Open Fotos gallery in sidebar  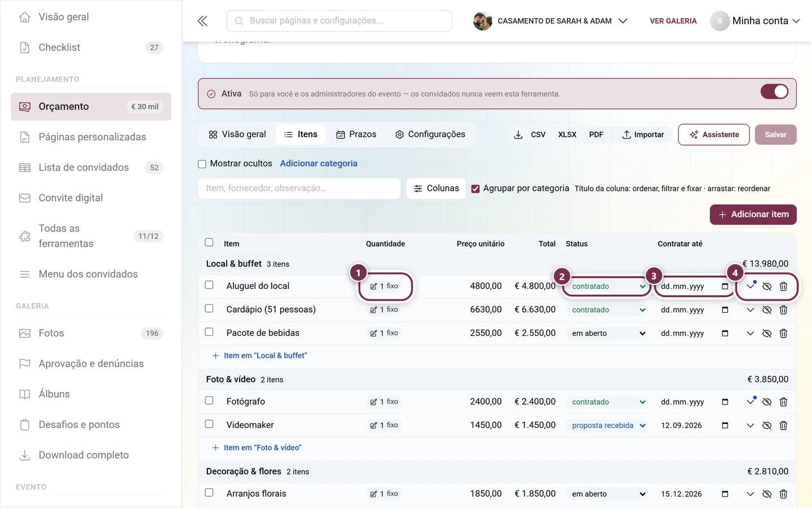point(91,334)
